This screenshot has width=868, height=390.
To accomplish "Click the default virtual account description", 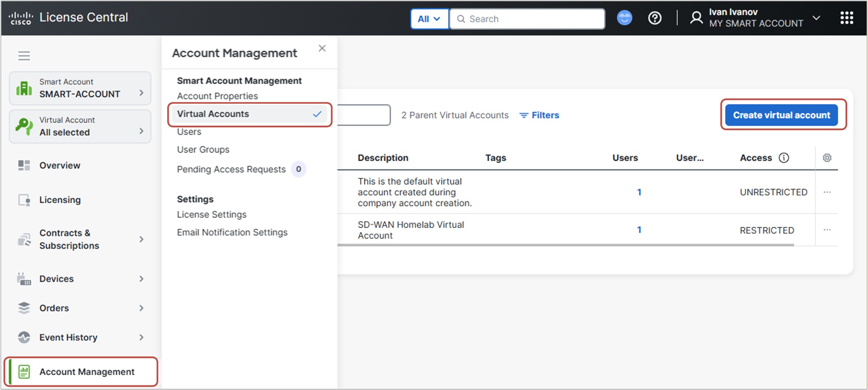I will point(414,192).
